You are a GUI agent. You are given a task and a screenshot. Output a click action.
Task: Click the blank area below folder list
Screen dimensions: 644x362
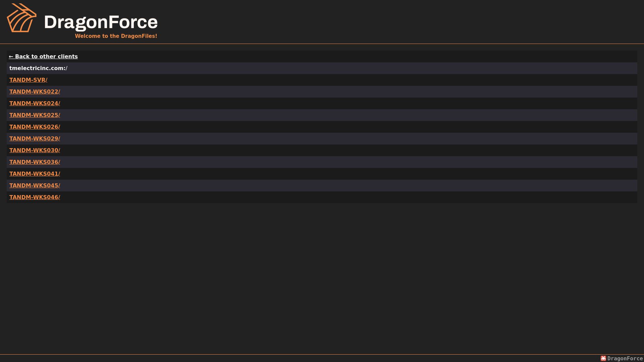[322, 278]
